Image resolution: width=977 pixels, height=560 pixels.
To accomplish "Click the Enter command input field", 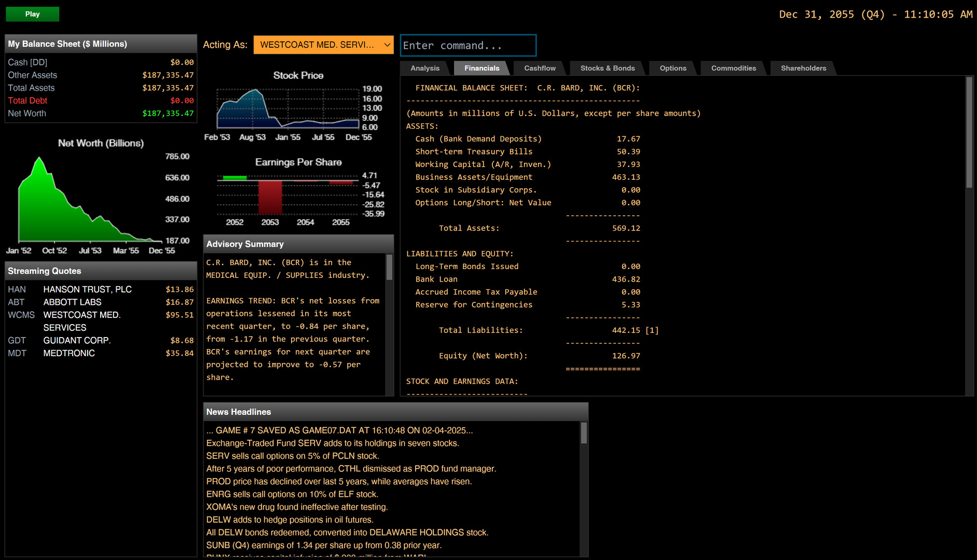I will 468,46.
